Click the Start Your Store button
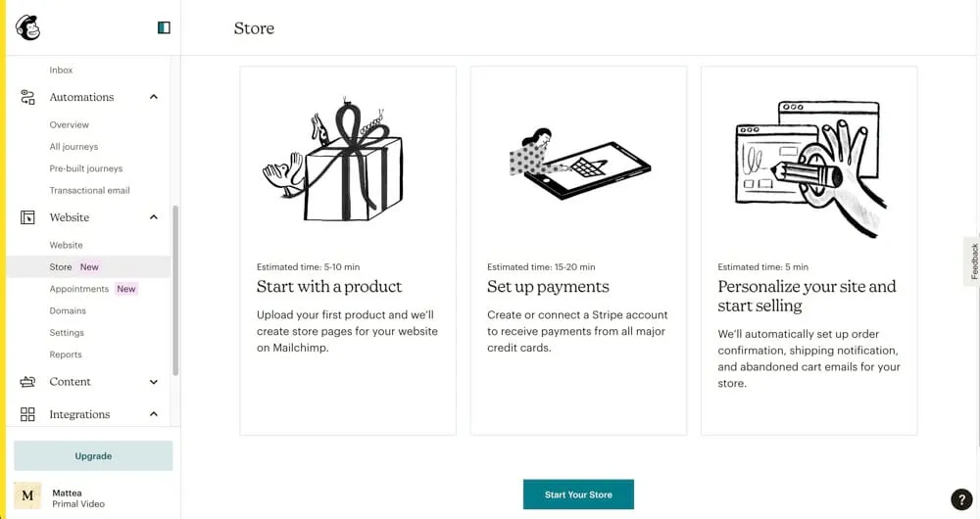Screen dimensions: 980x519 tap(578, 495)
